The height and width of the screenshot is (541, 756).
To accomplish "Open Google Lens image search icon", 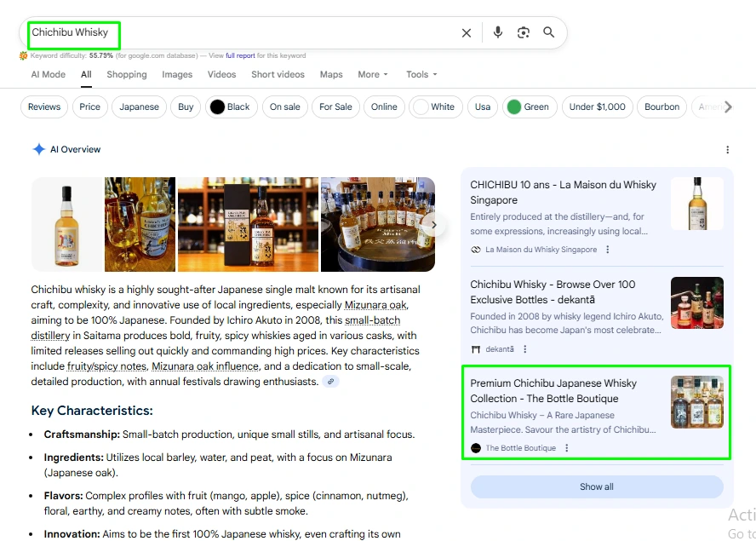I will click(524, 32).
